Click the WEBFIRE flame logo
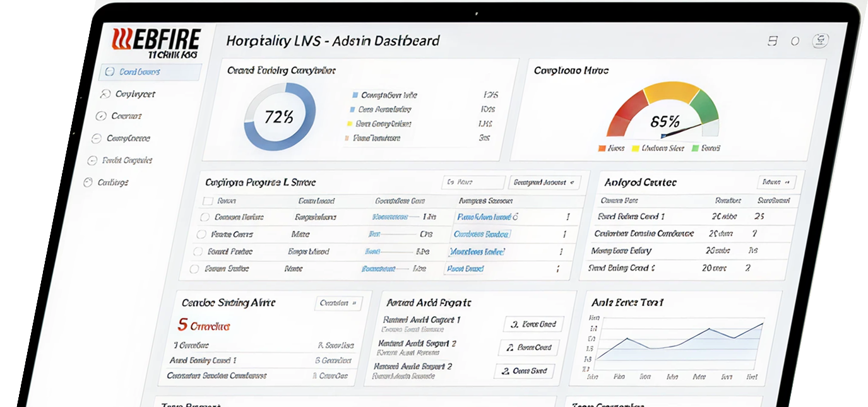868x407 pixels. (156, 42)
